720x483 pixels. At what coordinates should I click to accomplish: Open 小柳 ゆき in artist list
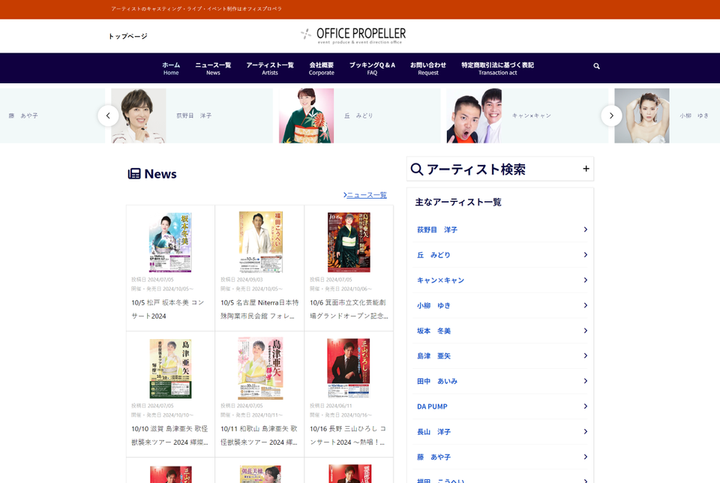click(x=501, y=305)
